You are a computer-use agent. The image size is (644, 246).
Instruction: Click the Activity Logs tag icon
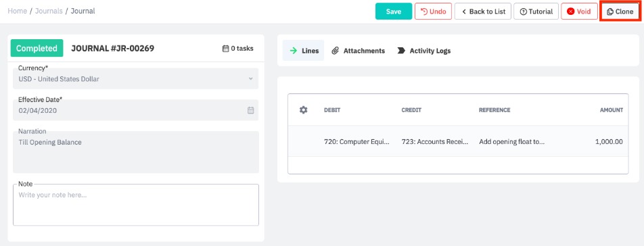tap(401, 51)
